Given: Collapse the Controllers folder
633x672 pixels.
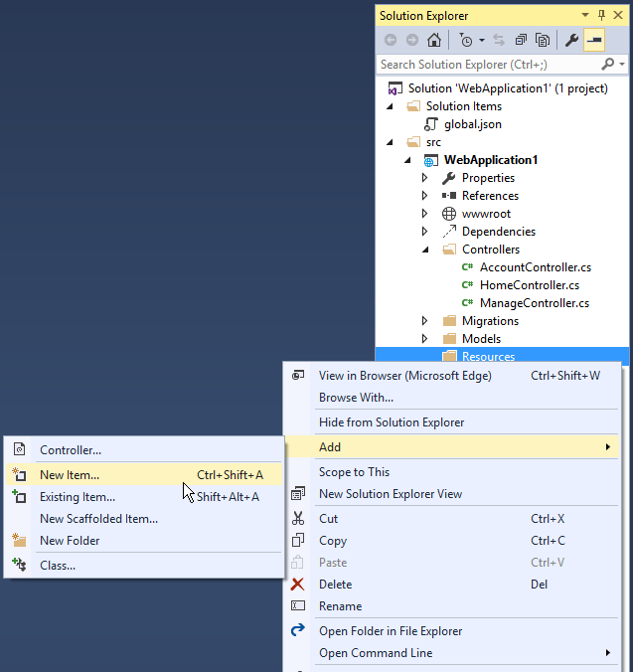Looking at the screenshot, I should pos(425,250).
